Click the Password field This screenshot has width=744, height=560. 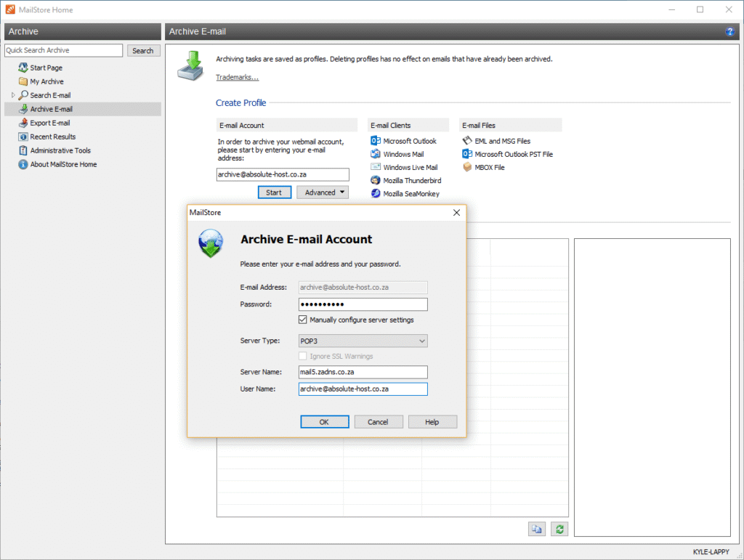[x=363, y=304]
